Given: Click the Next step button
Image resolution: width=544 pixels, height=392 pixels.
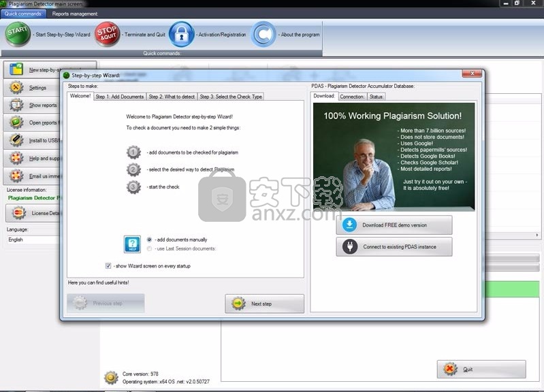Looking at the screenshot, I should 264,304.
